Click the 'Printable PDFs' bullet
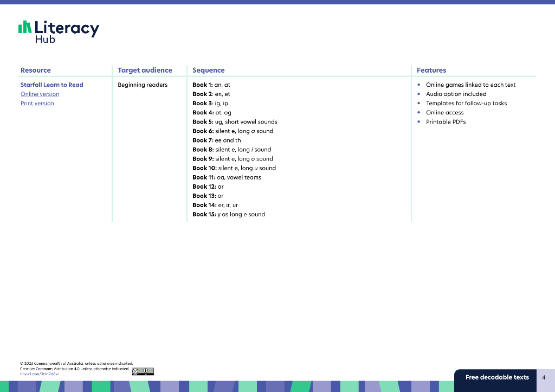 [446, 121]
